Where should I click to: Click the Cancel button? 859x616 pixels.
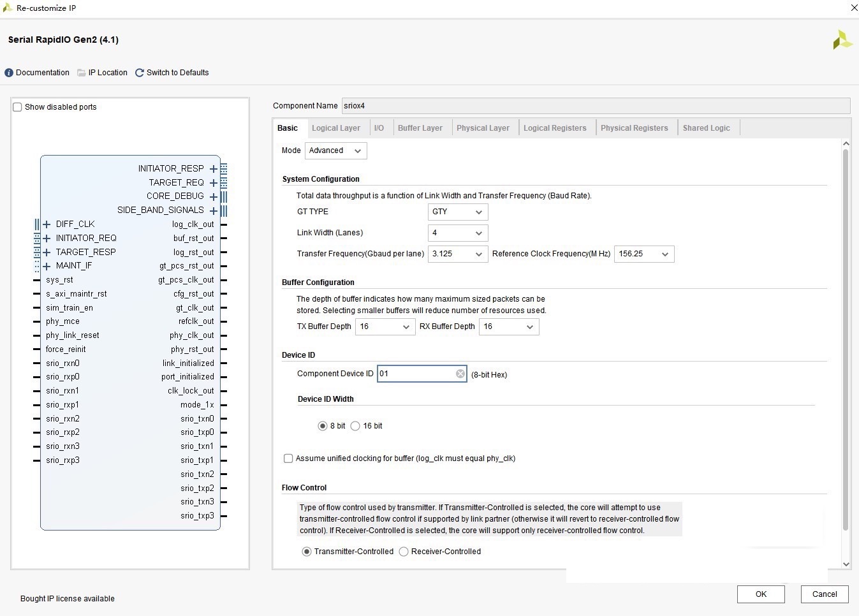coord(825,594)
